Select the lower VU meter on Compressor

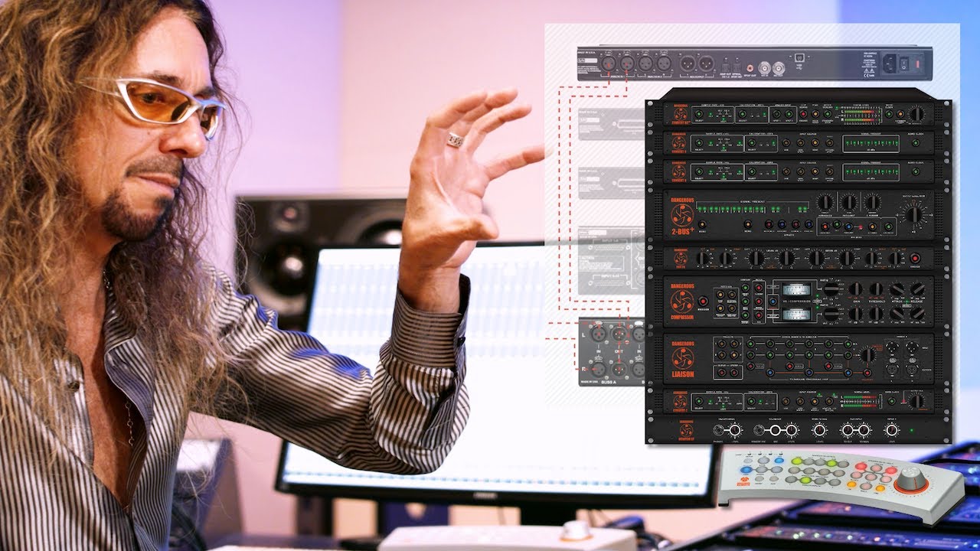(796, 315)
